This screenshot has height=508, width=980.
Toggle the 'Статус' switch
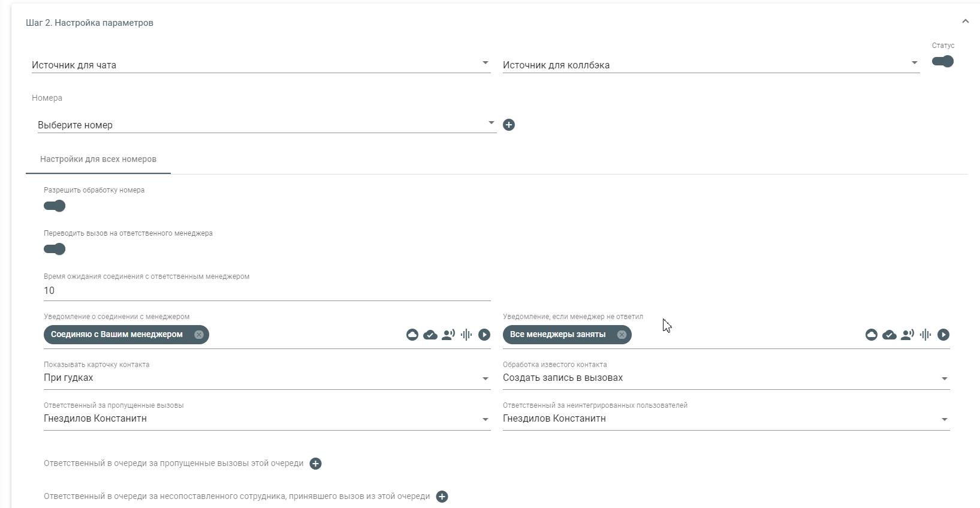(x=943, y=61)
